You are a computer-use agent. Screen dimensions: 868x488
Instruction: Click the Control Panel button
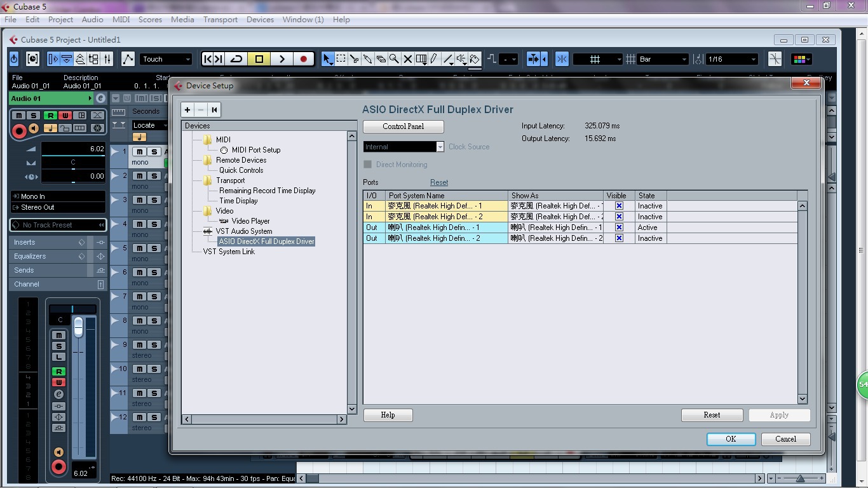coord(403,126)
